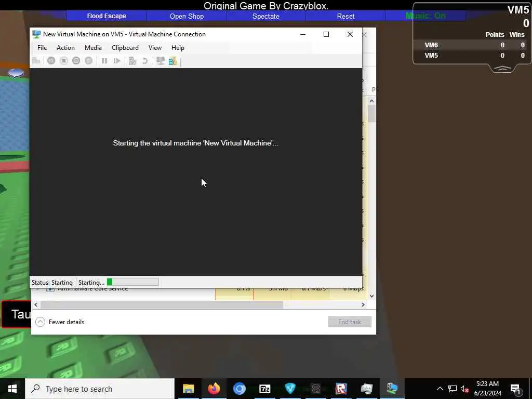Viewport: 532px width, 399px height.
Task: Click the Flood Escape button
Action: click(107, 16)
